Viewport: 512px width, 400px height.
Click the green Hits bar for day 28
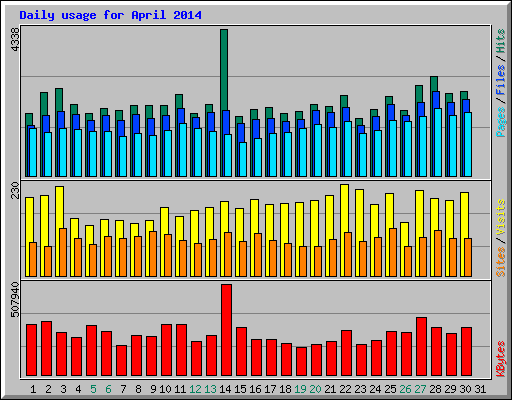coord(434,84)
